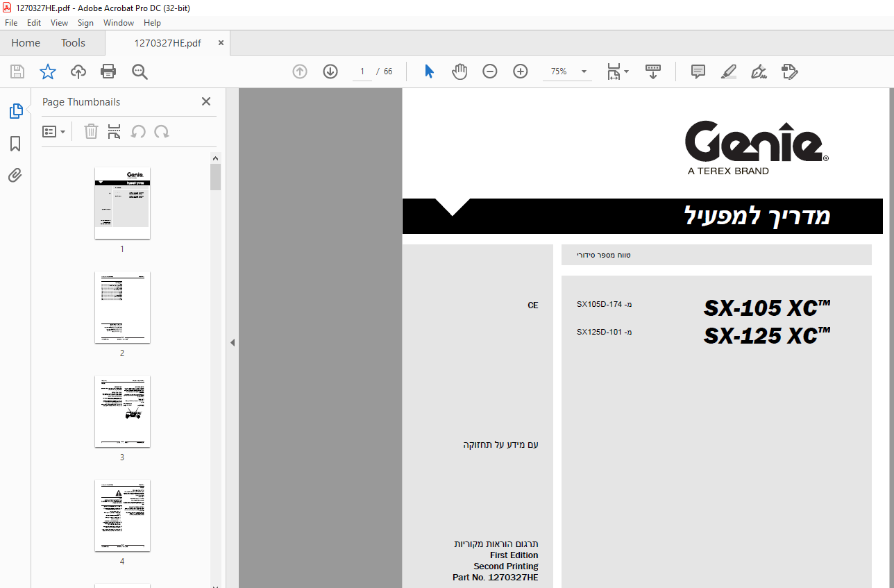Screen dimensions: 894x588
Task: Switch to the Home tab
Action: (x=26, y=43)
